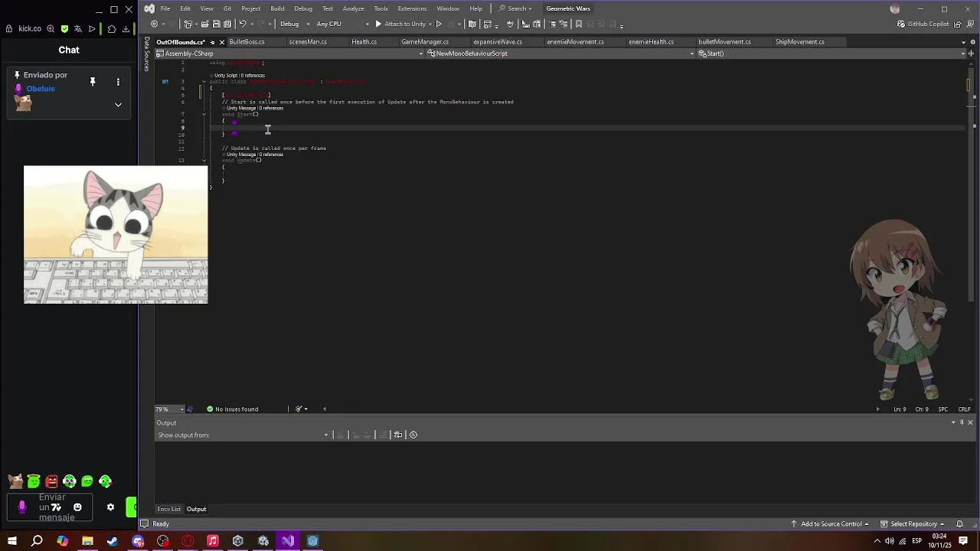Save the current file with the Save icon

[x=216, y=24]
